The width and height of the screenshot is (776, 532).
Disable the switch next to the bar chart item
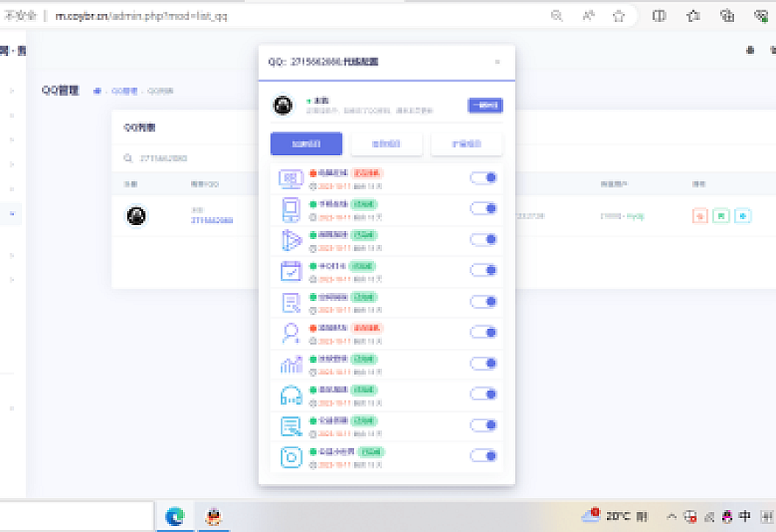pyautogui.click(x=483, y=364)
